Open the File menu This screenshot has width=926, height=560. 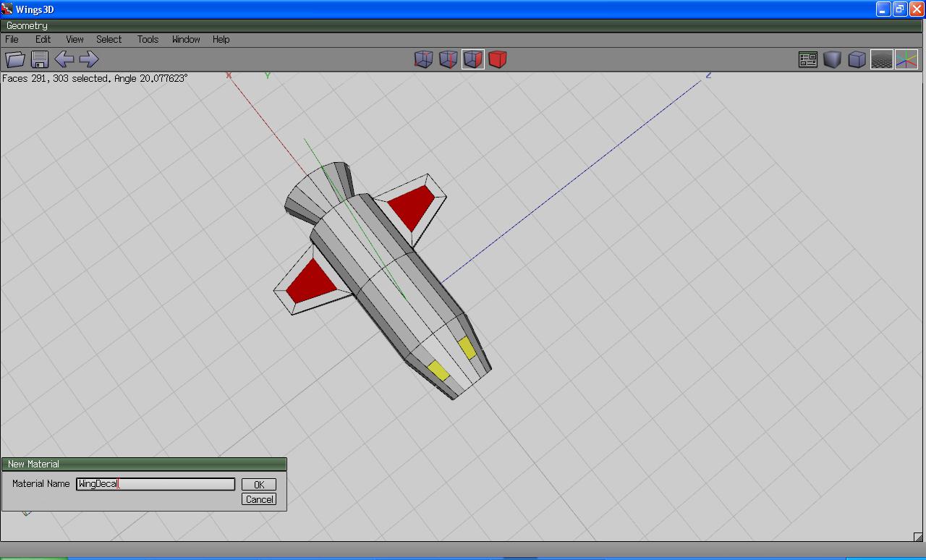12,39
